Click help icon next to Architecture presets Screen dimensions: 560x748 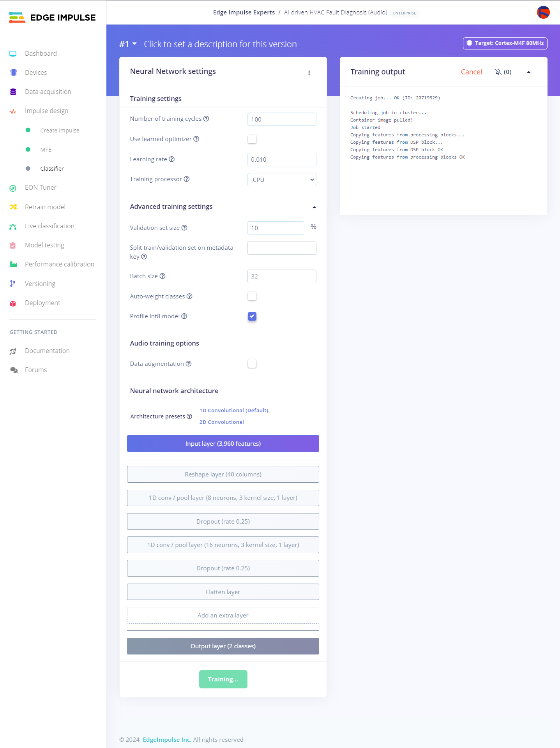[189, 416]
